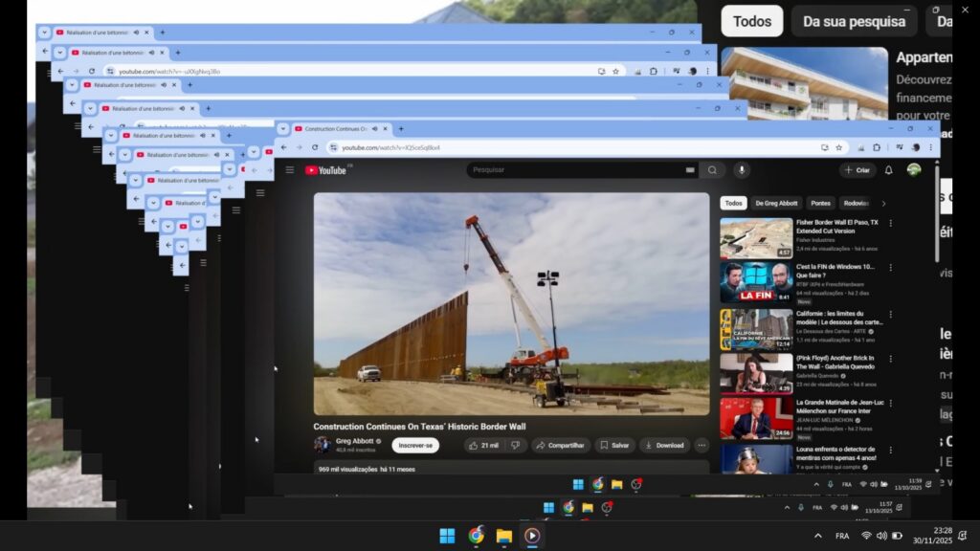Click the magnifier search button
The height and width of the screenshot is (551, 980).
[x=711, y=170]
